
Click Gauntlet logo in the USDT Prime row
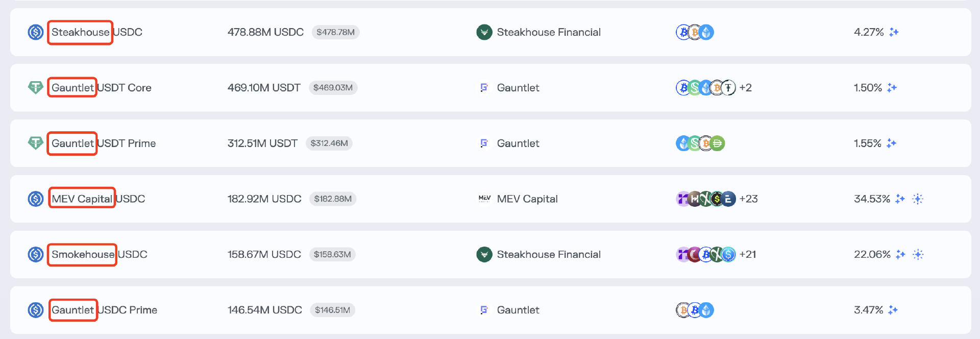pos(484,143)
